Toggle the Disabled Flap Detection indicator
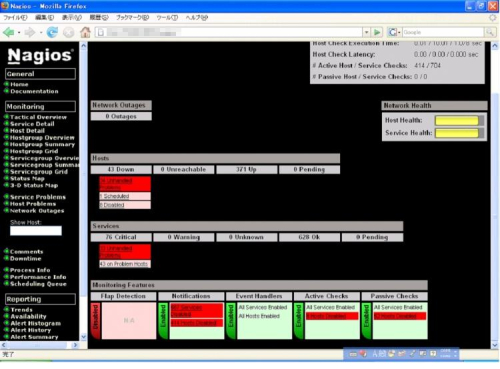Image resolution: width=500 pixels, height=369 pixels. pos(96,321)
